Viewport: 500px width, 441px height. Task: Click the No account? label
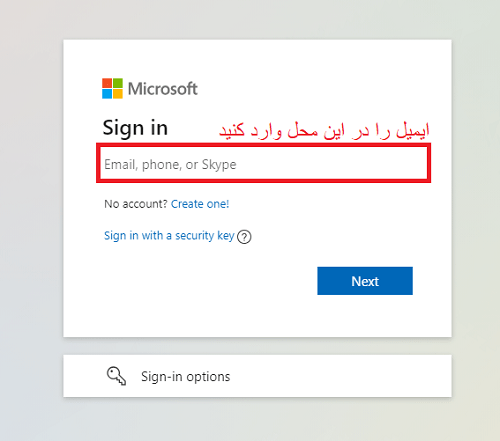coord(136,204)
